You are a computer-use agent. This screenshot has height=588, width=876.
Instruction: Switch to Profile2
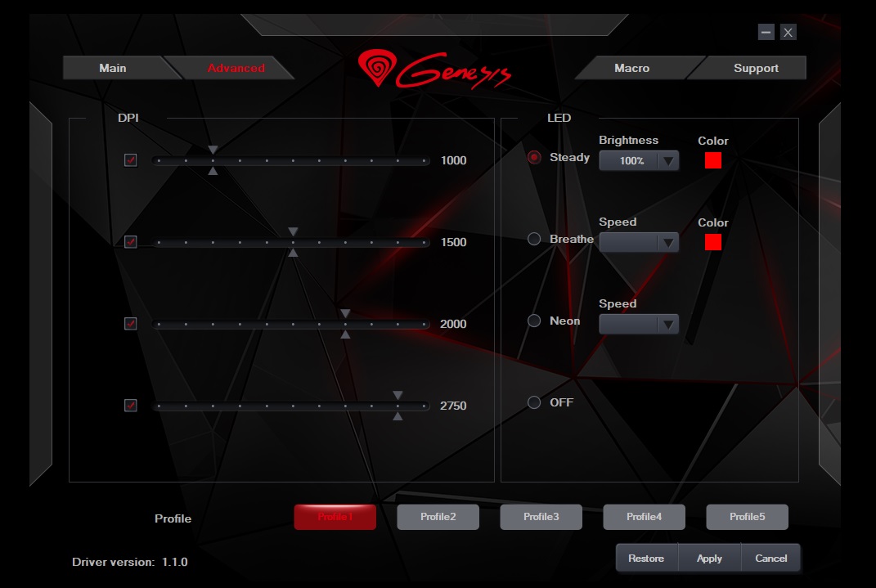coord(438,517)
